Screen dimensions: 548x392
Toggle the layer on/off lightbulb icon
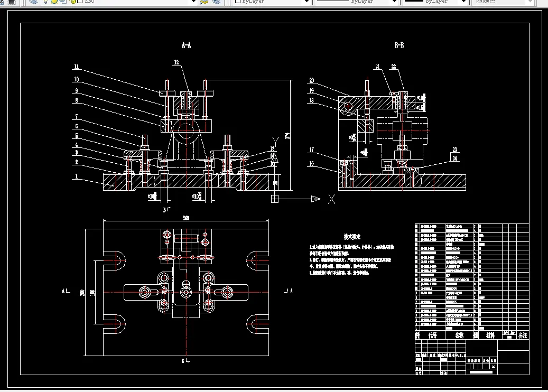45,2
